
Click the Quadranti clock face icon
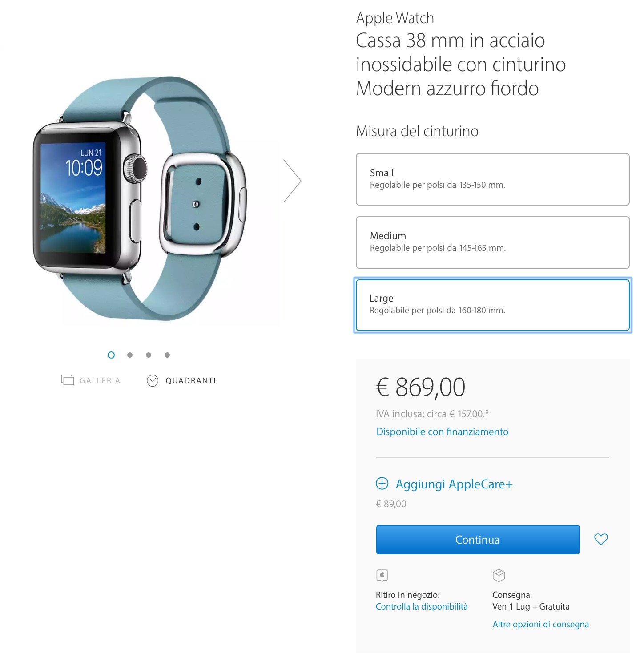pos(153,381)
